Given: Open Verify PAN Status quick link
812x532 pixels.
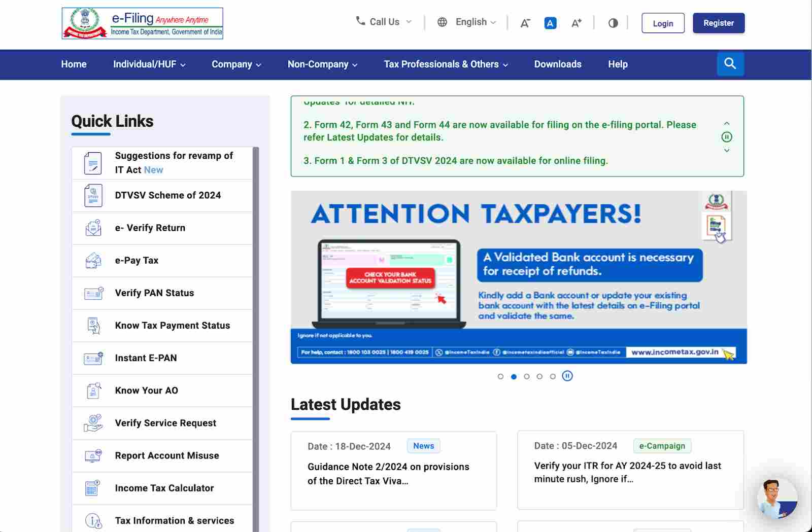Looking at the screenshot, I should click(x=162, y=293).
